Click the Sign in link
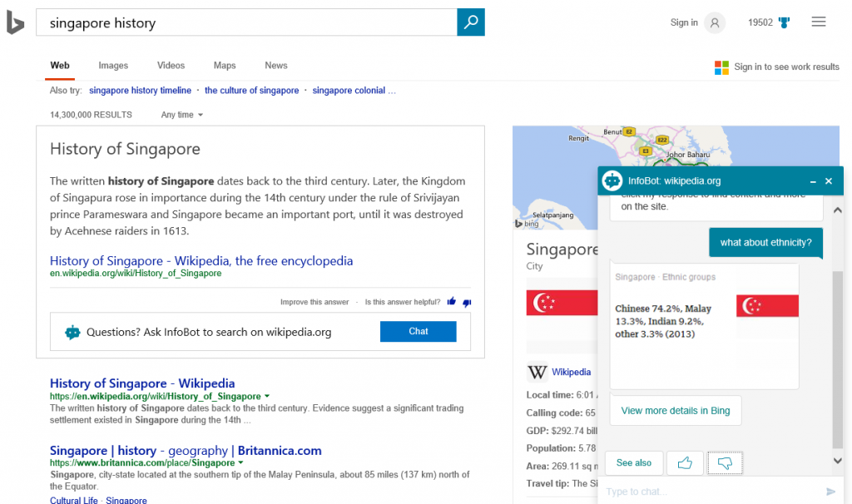 684,22
